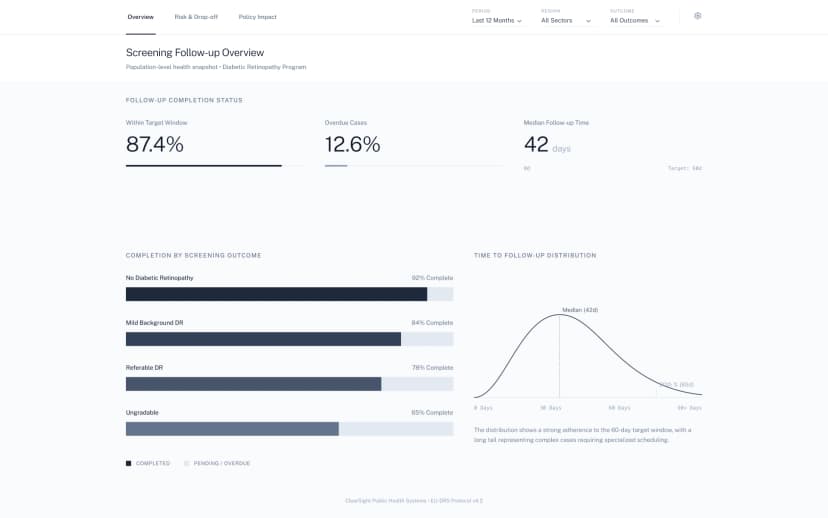The width and height of the screenshot is (828, 518).
Task: Click the Pending / Overdue legend square
Action: click(186, 463)
